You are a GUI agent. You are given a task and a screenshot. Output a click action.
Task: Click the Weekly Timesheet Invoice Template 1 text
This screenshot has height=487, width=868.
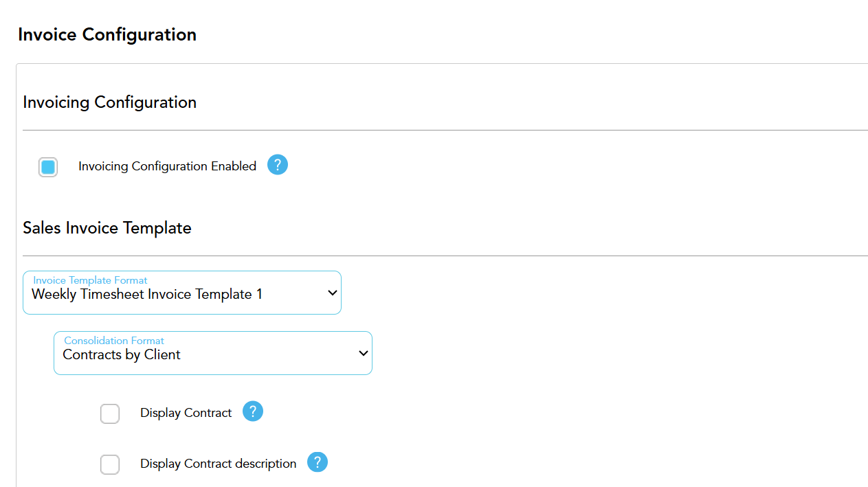click(x=147, y=295)
